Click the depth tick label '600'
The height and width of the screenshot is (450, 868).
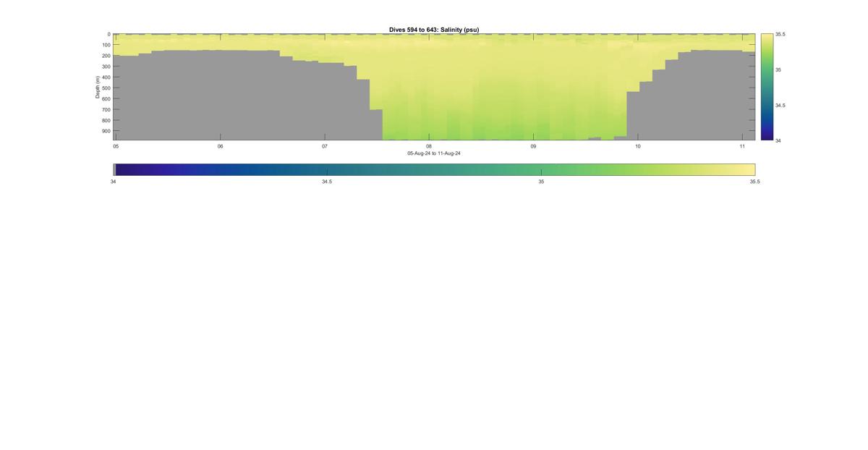click(x=106, y=99)
